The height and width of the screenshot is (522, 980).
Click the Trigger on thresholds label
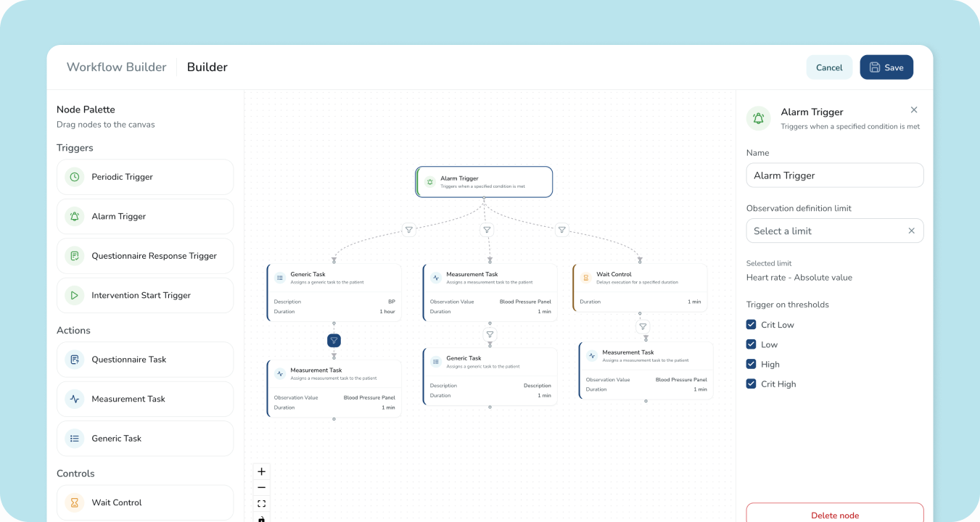(788, 304)
